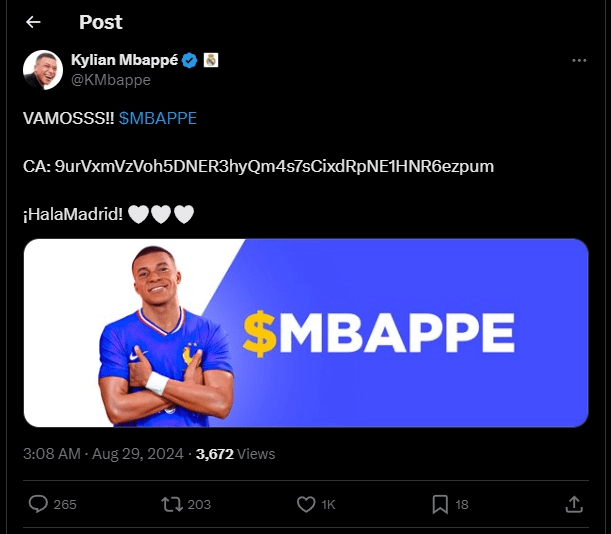Click the CA contract address text

pyautogui.click(x=258, y=165)
